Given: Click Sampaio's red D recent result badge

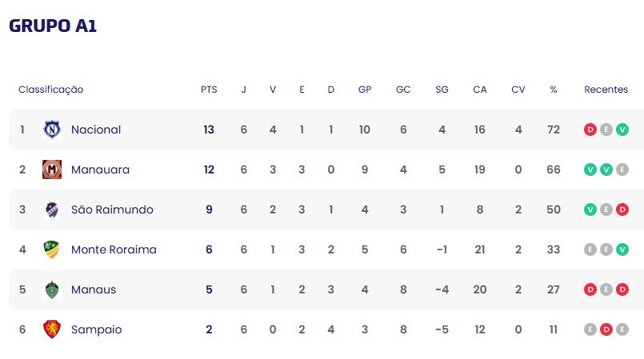Looking at the screenshot, I should click(606, 329).
